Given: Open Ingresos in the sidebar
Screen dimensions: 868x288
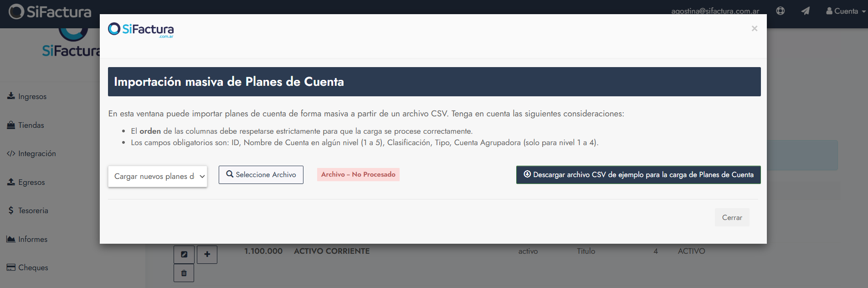Looking at the screenshot, I should tap(32, 96).
